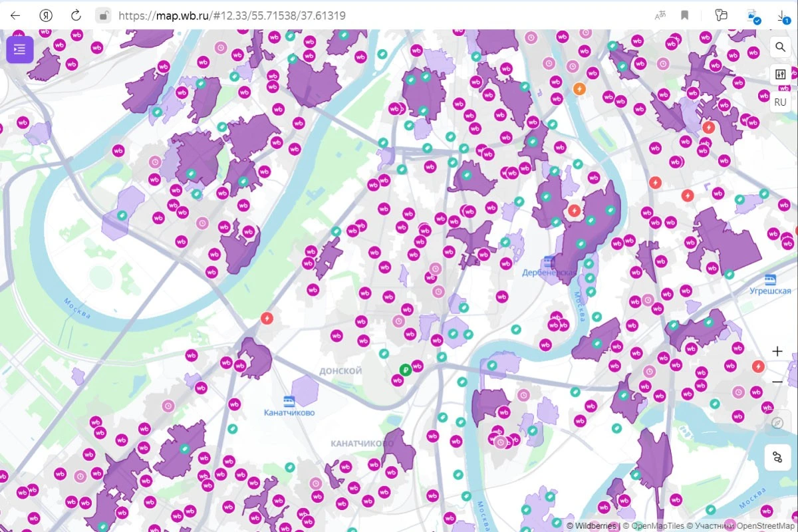Reset map orientation with compass icon
This screenshot has width=798, height=532.
(x=777, y=422)
